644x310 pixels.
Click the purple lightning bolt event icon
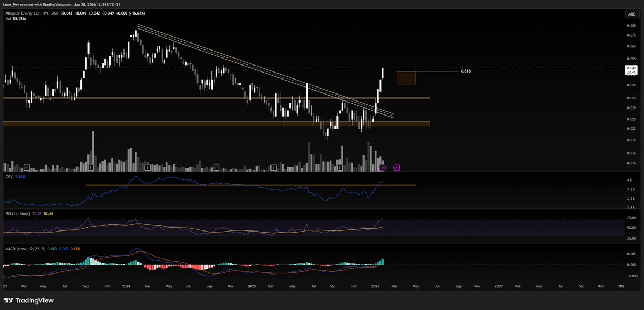pos(383,168)
